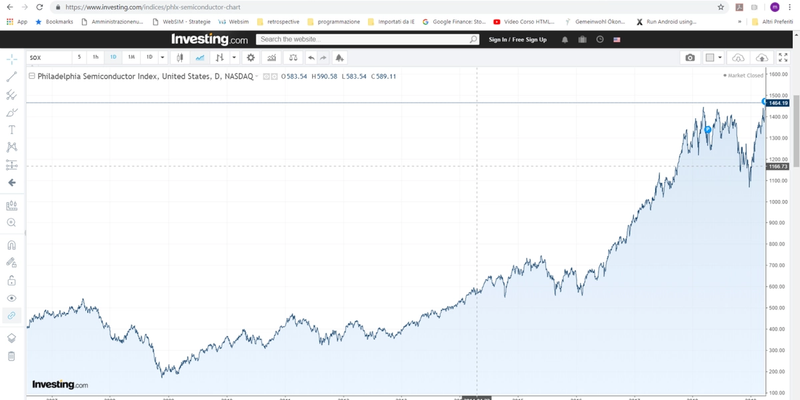Toggle lock all drawing tools
This screenshot has width=800, height=400.
point(12,281)
